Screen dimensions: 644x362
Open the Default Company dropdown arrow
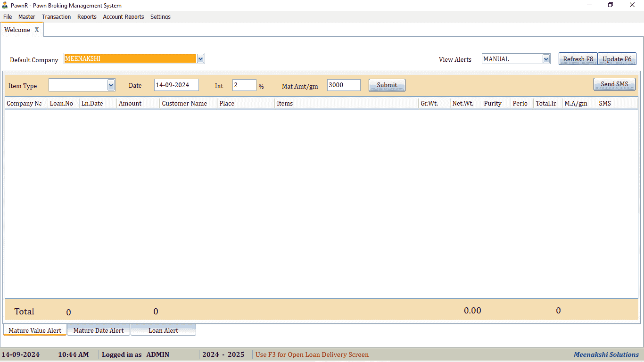(201, 58)
